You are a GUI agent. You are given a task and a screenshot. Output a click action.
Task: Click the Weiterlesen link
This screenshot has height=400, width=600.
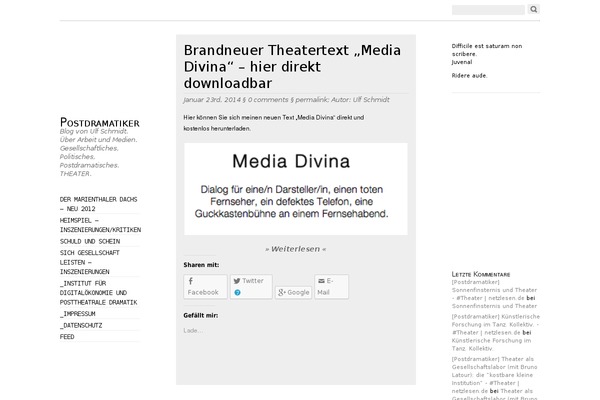click(x=295, y=249)
